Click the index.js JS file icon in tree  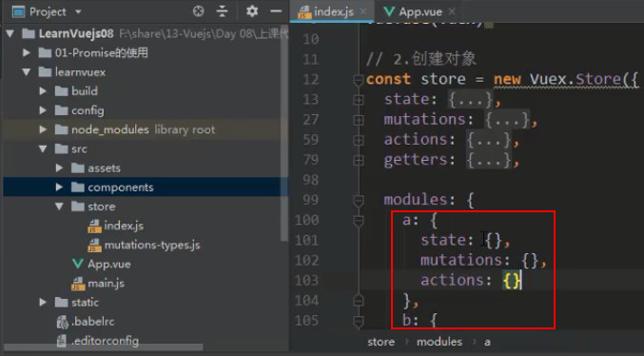[94, 226]
